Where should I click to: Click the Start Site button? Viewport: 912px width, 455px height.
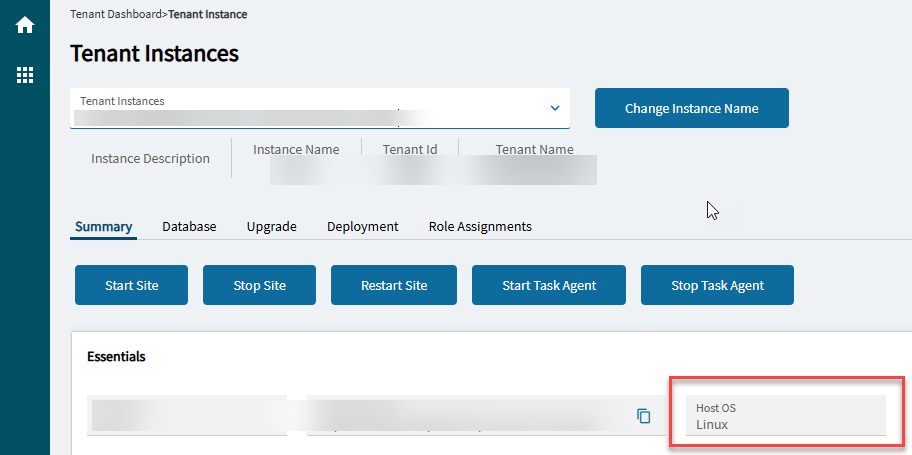(132, 285)
